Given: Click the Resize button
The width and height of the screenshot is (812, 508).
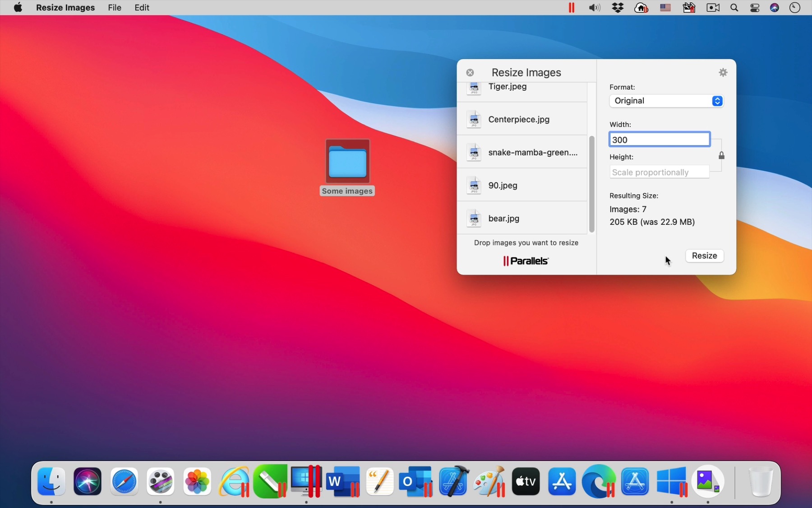Looking at the screenshot, I should (704, 256).
